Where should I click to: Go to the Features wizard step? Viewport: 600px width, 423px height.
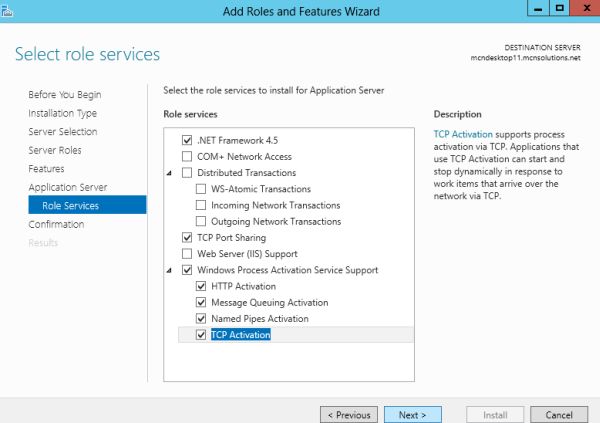[46, 169]
